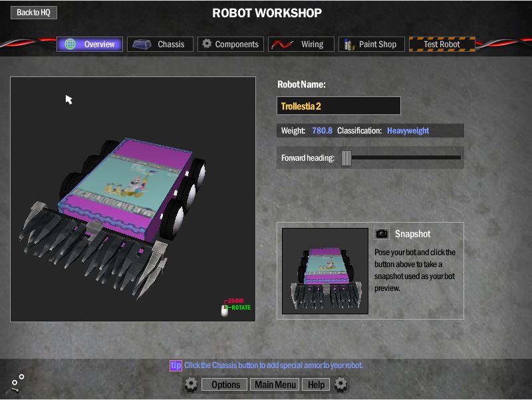532x400 pixels.
Task: Click the small icon in the bottom-left corner
Action: [x=17, y=382]
